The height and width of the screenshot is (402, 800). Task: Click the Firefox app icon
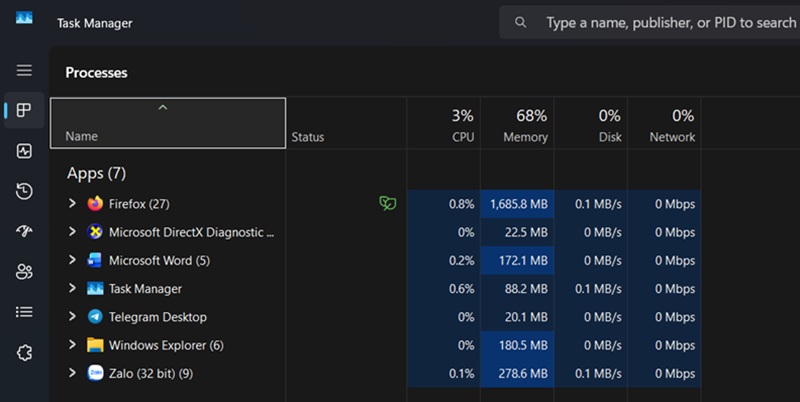95,204
